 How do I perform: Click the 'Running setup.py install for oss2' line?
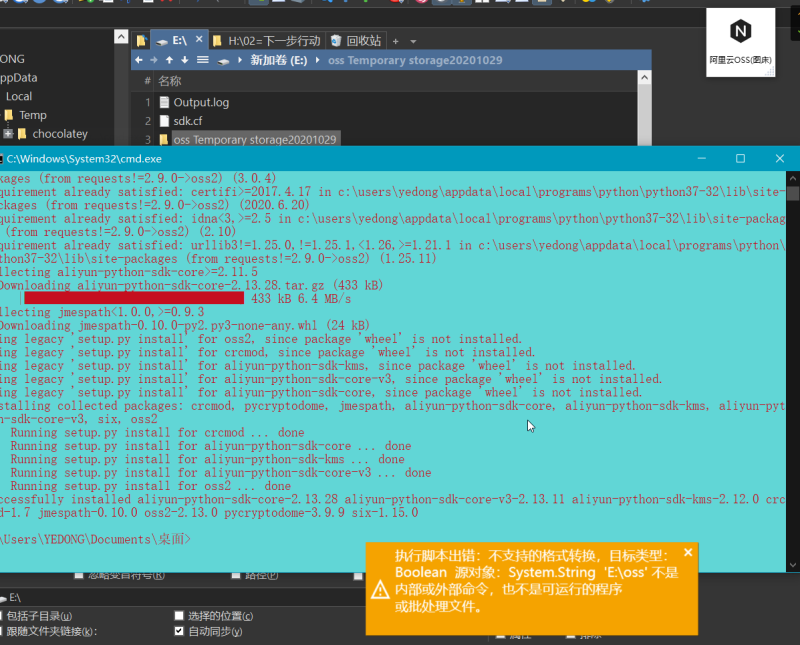tap(151, 486)
